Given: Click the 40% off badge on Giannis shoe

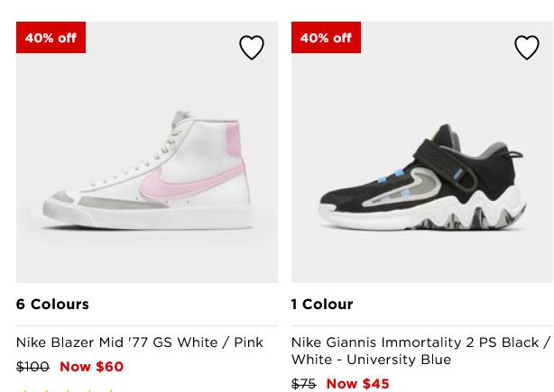Looking at the screenshot, I should point(326,38).
